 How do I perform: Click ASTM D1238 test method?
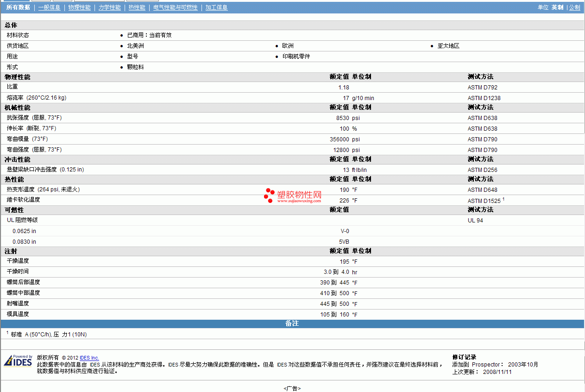(484, 98)
